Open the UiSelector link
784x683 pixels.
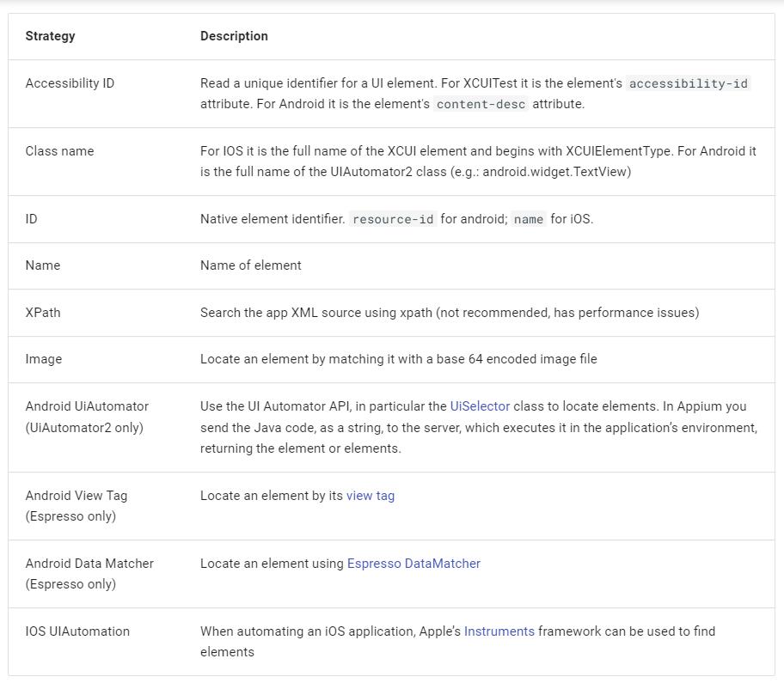click(x=480, y=406)
